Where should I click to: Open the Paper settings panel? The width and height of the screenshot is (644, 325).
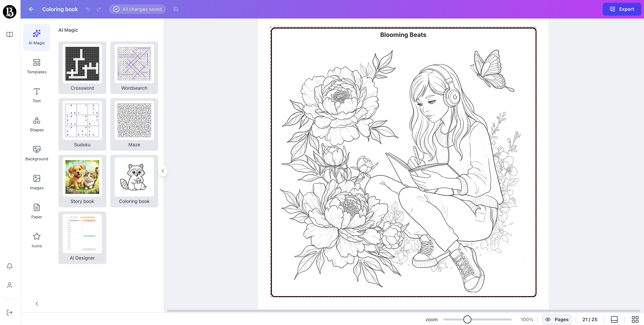pyautogui.click(x=37, y=211)
